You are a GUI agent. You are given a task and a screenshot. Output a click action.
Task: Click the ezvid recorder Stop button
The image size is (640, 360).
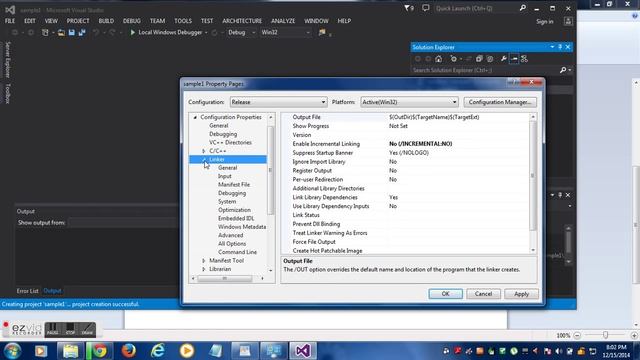70,329
